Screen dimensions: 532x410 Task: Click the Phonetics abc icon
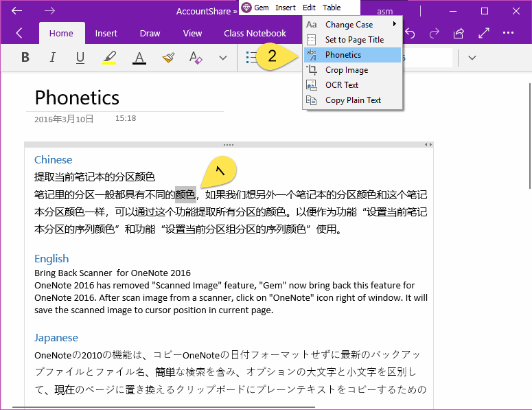pos(311,55)
